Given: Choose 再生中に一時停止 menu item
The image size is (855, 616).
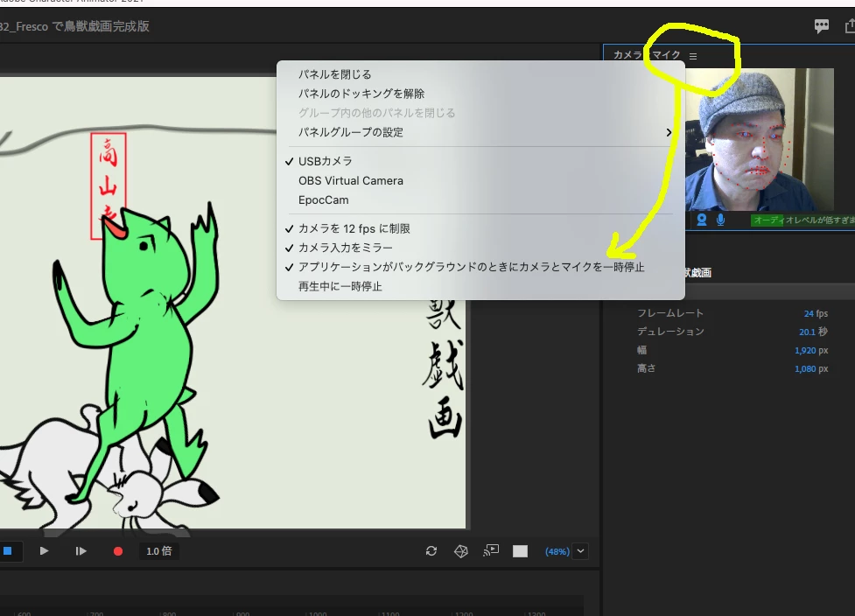Looking at the screenshot, I should (x=480, y=287).
